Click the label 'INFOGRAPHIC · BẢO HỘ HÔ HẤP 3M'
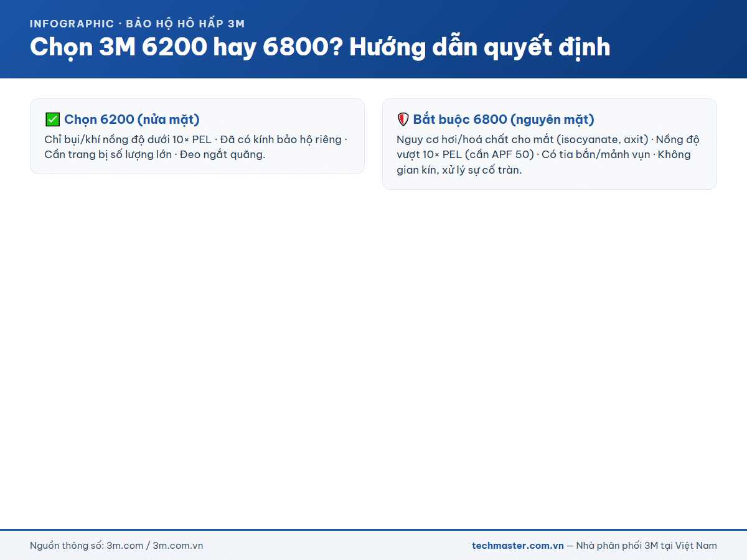Screen dimensions: 747x560 [137, 24]
